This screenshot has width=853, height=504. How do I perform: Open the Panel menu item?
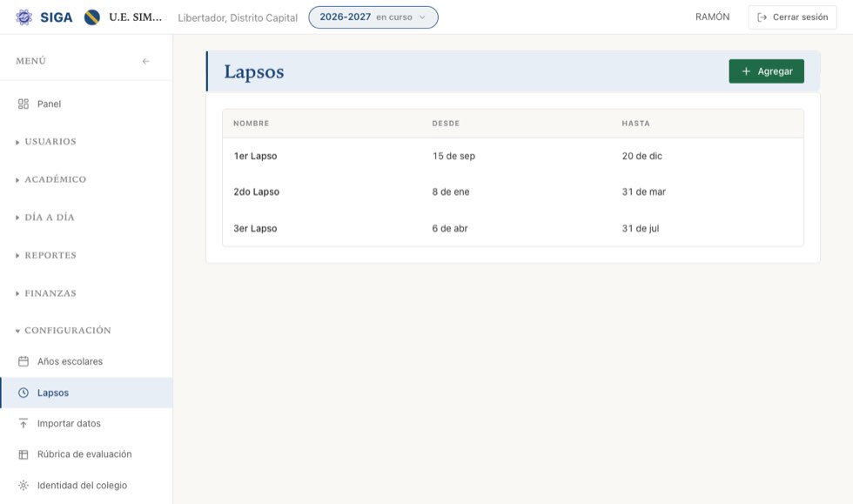tap(86, 104)
